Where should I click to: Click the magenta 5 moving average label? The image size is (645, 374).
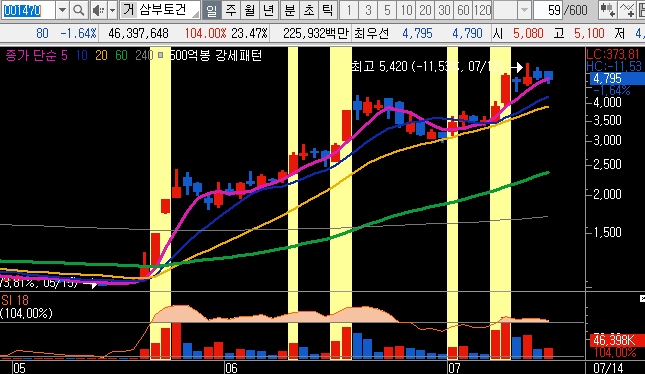click(x=64, y=55)
